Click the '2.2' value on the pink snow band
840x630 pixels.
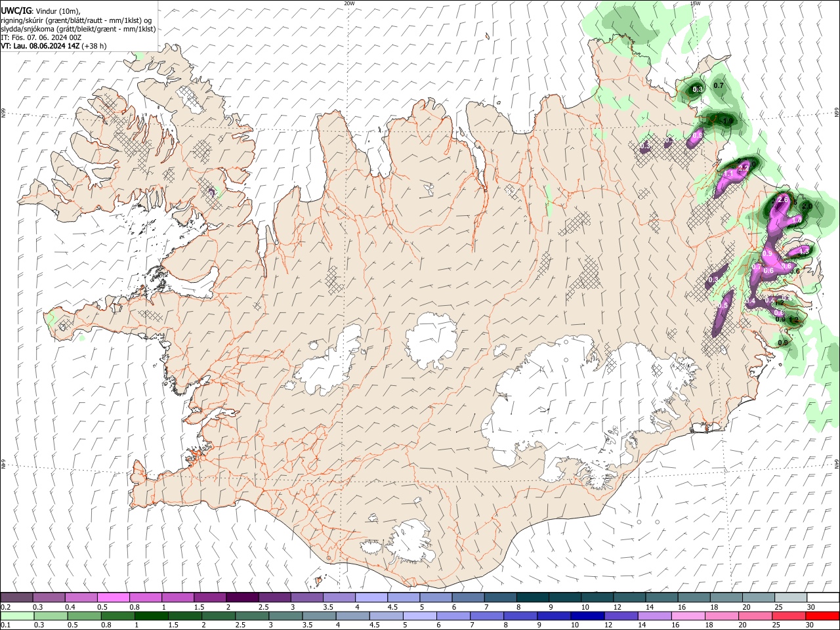(744, 169)
